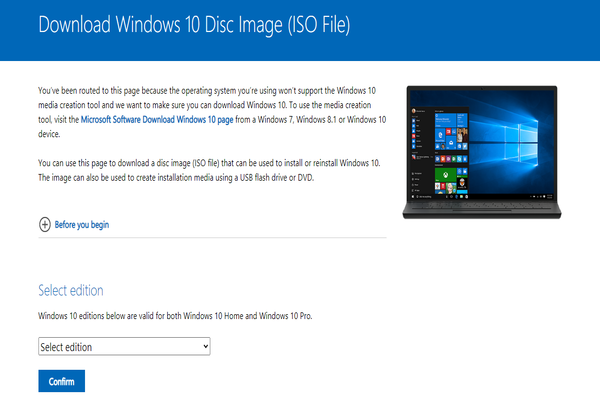Open the Before you begin link text
Viewport: 600px width, 400px height.
[x=82, y=225]
